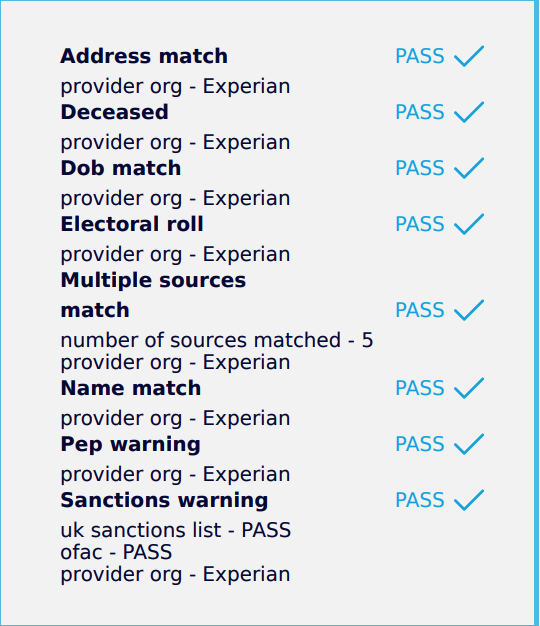This screenshot has height=626, width=540.
Task: Click the Pep warning PASS label
Action: pos(420,444)
